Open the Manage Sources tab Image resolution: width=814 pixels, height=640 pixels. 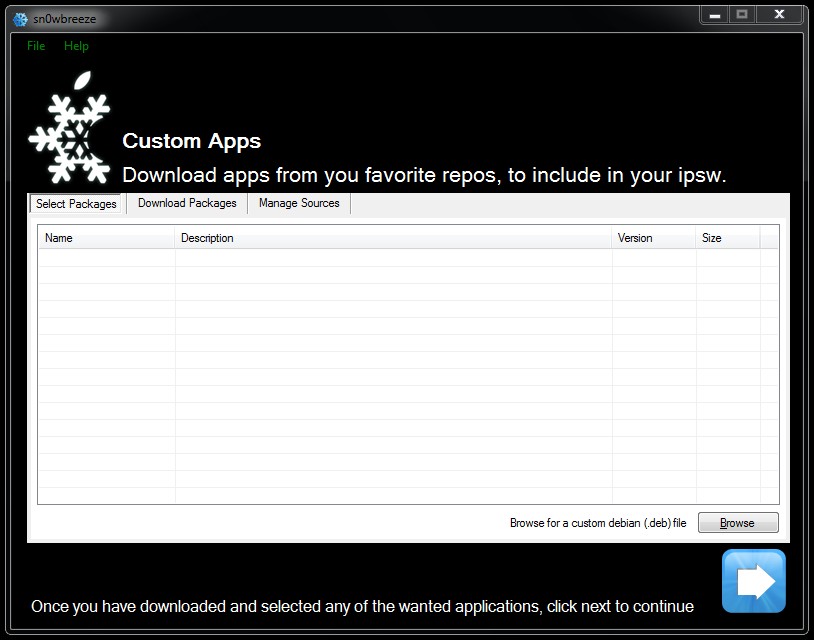coord(299,203)
